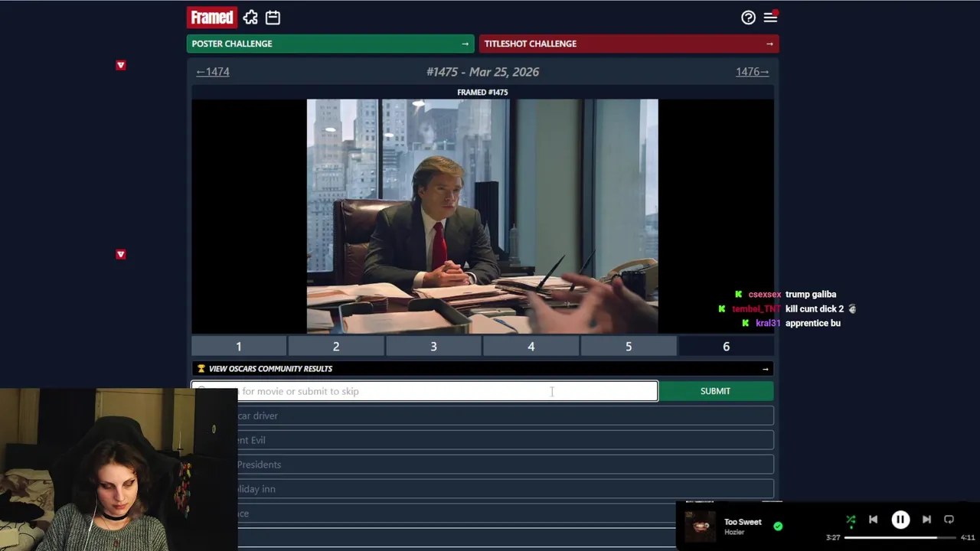Toggle repeat in the music player

949,520
